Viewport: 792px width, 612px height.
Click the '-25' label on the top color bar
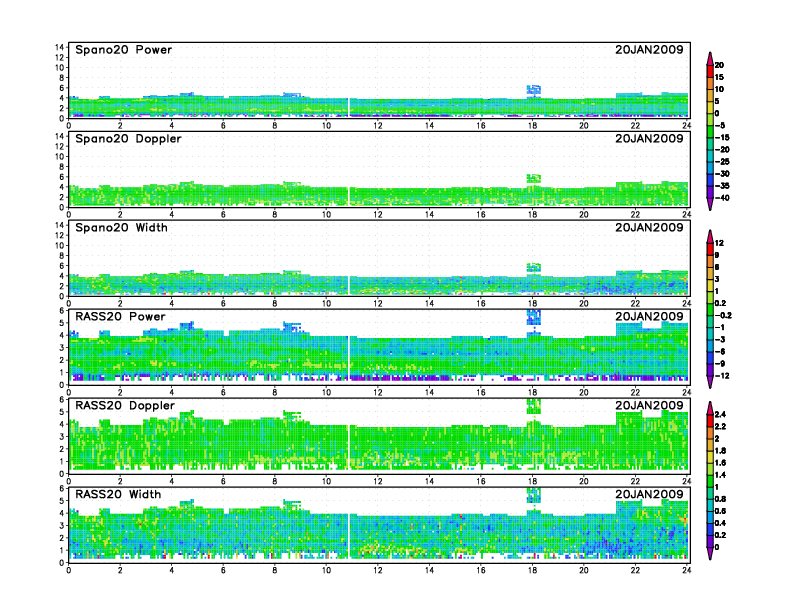(722, 162)
